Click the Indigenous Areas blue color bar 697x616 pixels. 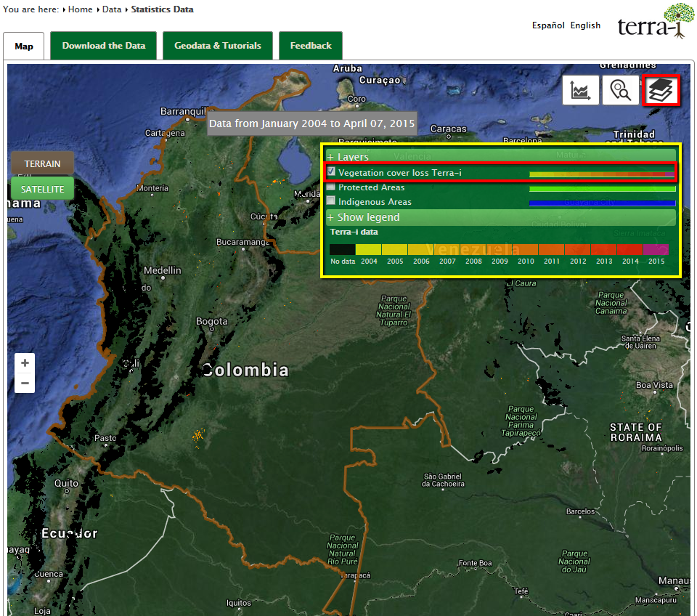tap(602, 203)
